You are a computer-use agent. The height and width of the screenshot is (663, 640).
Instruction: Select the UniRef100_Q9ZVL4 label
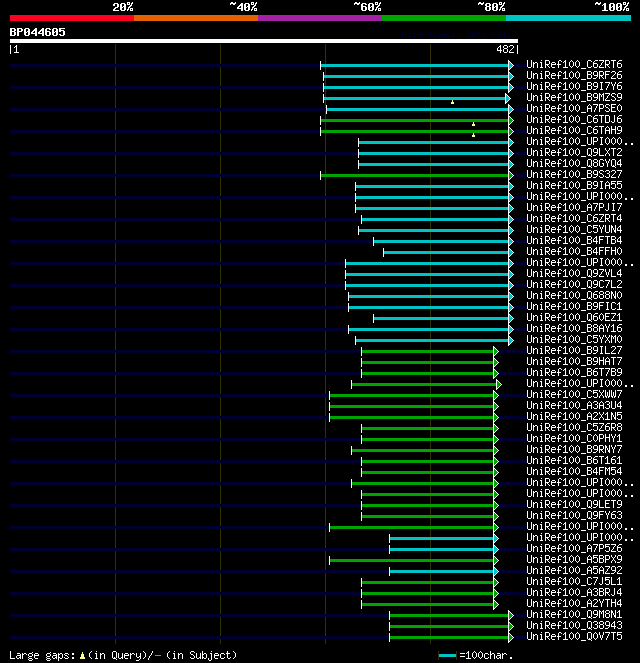(x=574, y=273)
